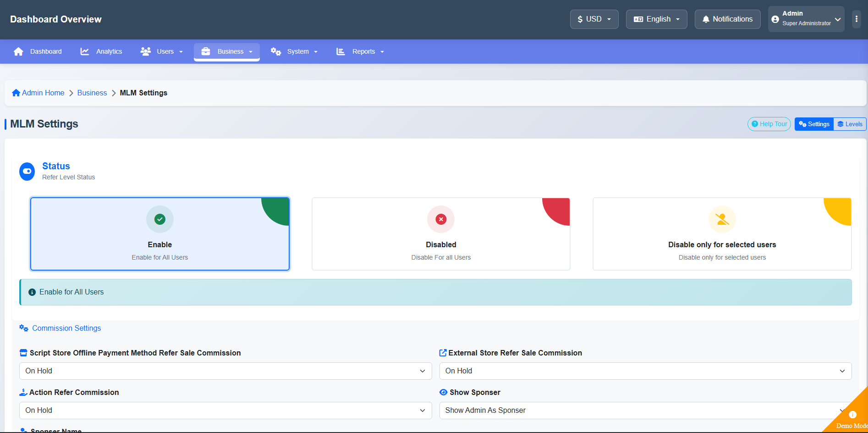
Task: Start the Help Tour
Action: [x=769, y=124]
